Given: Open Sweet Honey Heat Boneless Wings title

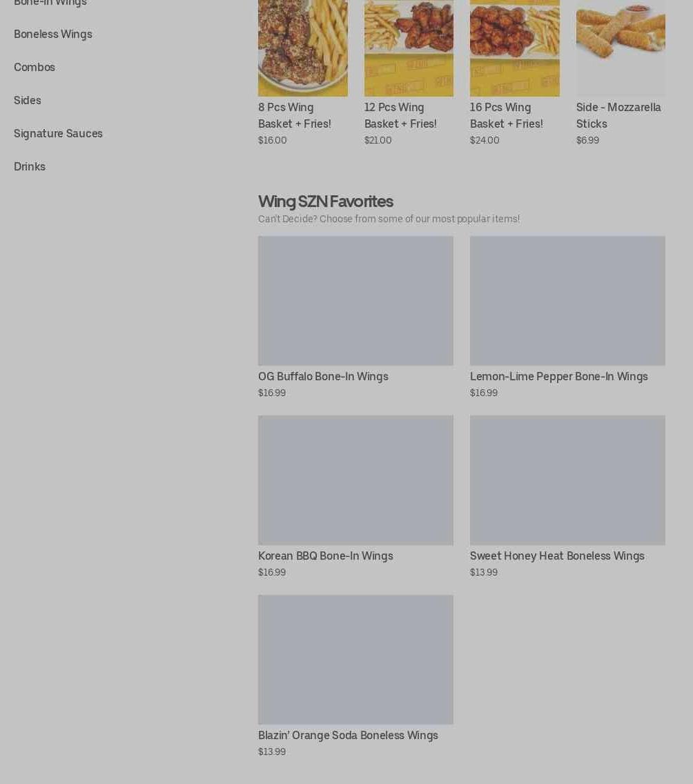Looking at the screenshot, I should [x=557, y=556].
